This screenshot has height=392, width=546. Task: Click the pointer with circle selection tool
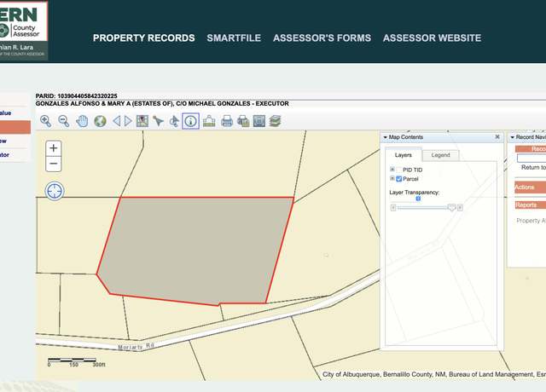(174, 121)
